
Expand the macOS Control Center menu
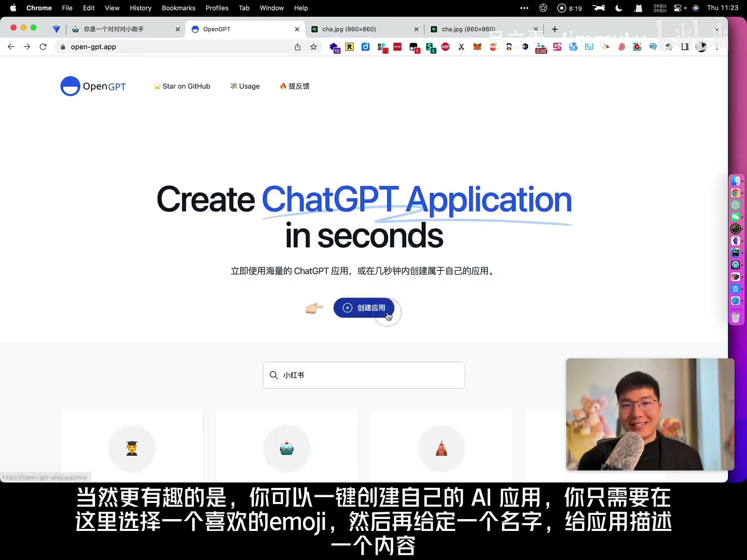click(x=678, y=8)
